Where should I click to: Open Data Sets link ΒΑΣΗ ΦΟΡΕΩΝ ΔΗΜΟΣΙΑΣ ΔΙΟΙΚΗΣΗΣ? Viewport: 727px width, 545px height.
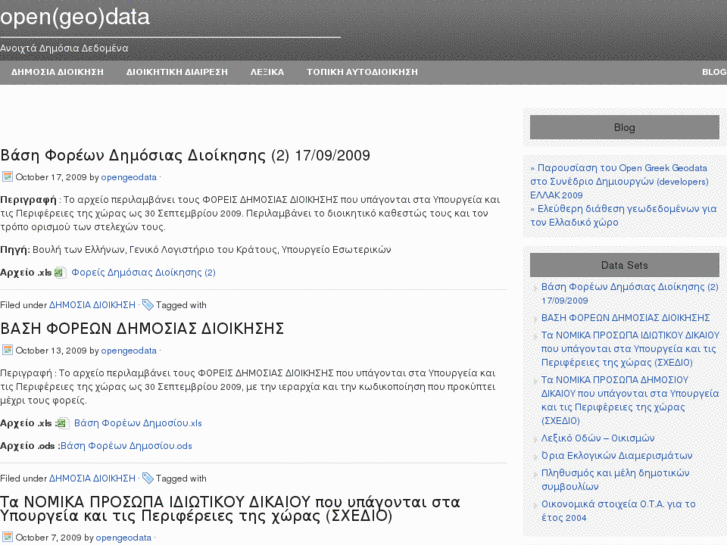tap(625, 318)
